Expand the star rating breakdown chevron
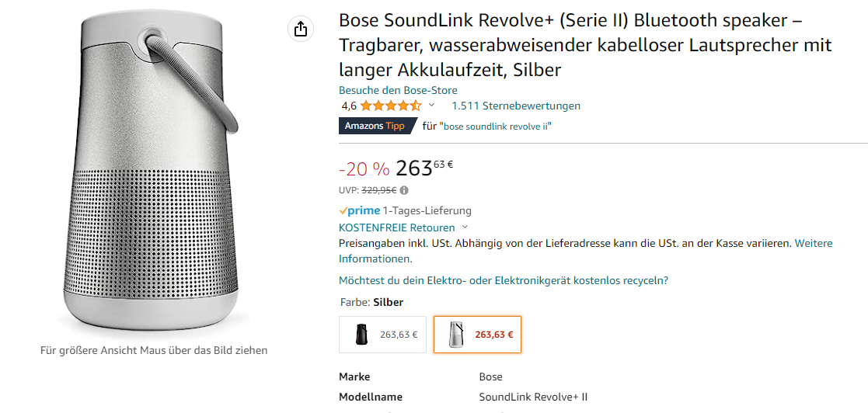The width and height of the screenshot is (868, 413). (x=432, y=106)
